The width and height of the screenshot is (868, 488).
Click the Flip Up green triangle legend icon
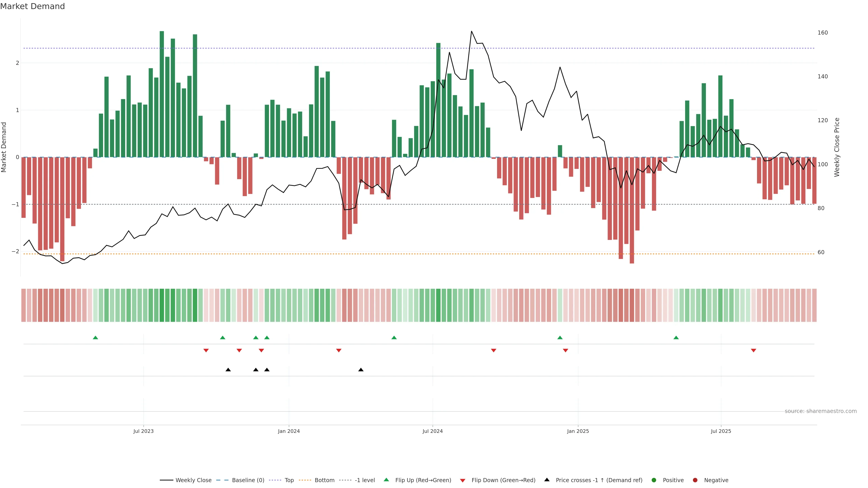(387, 480)
